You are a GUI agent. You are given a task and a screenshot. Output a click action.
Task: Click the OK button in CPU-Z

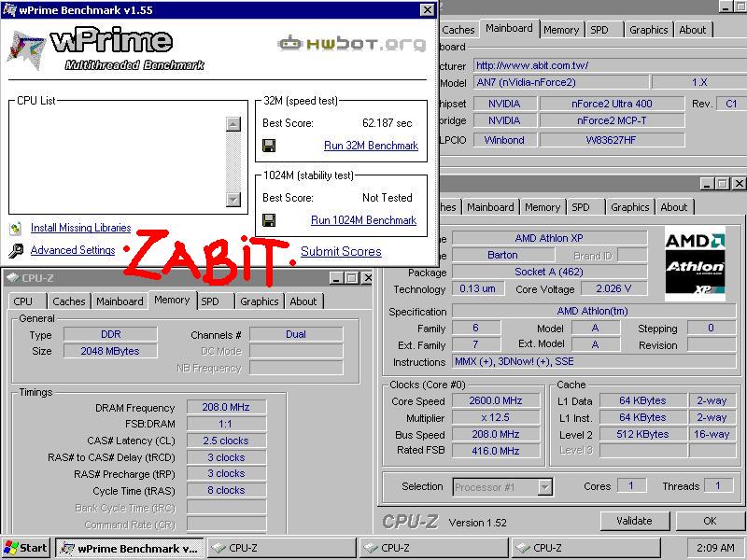[x=710, y=521]
